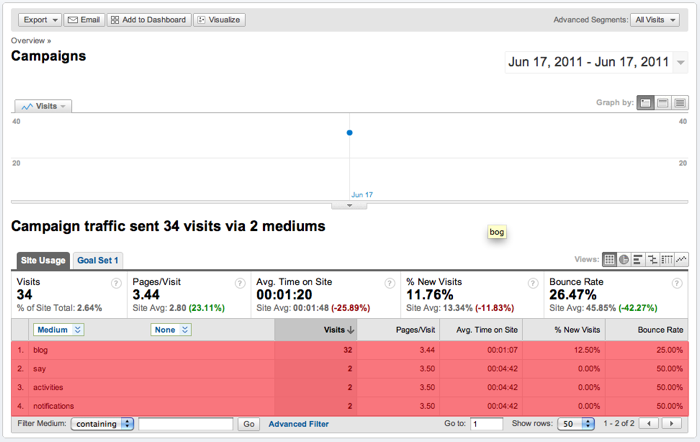This screenshot has width=700, height=442.
Task: Switch to the pie chart view
Action: coord(624,260)
